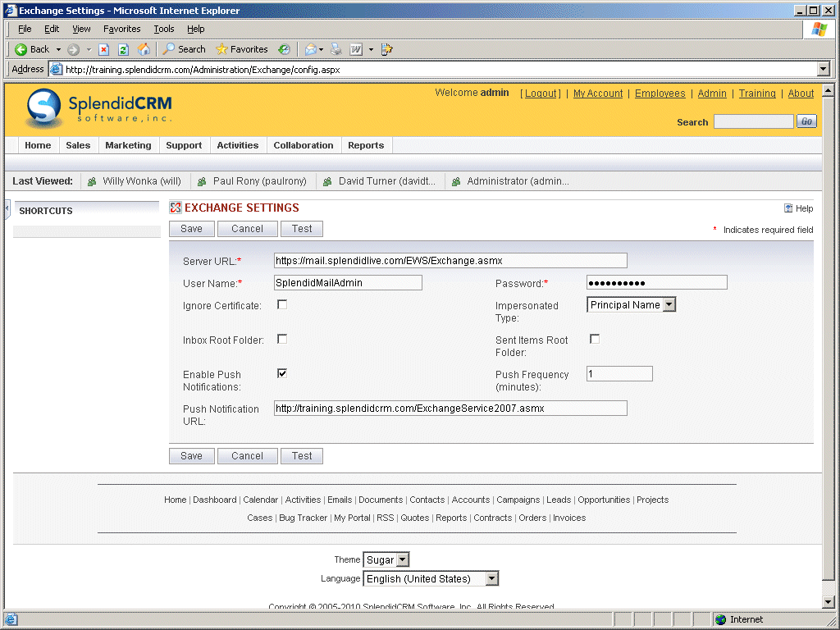
Task: Open the My Account link
Action: (598, 94)
